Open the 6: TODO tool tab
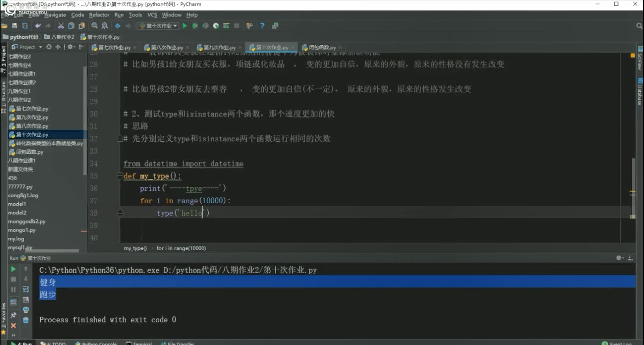Image resolution: width=644 pixels, height=345 pixels. tap(53, 343)
